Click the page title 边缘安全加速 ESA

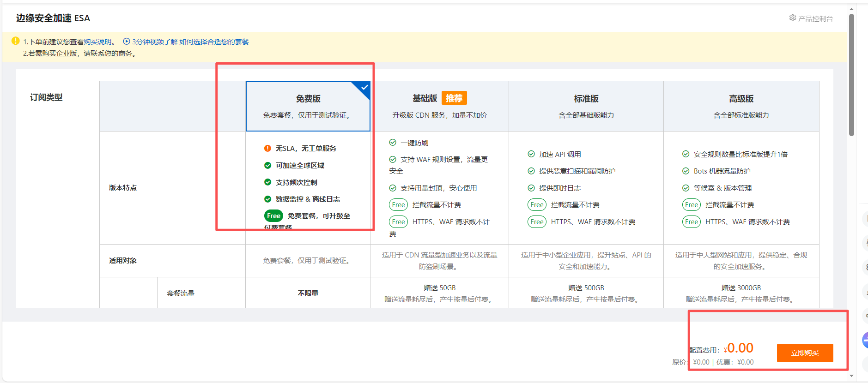pyautogui.click(x=53, y=18)
